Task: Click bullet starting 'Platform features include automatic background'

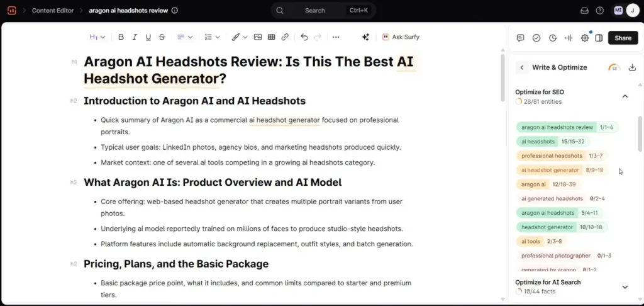Action: [257, 244]
